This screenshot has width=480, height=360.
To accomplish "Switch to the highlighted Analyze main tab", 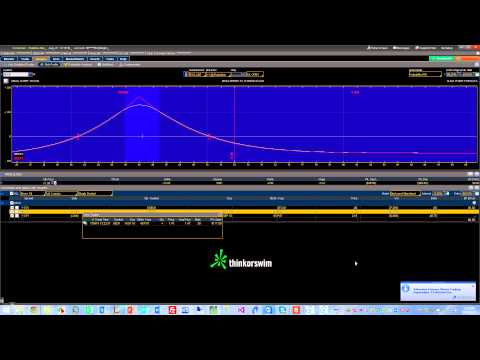I will pyautogui.click(x=41, y=59).
